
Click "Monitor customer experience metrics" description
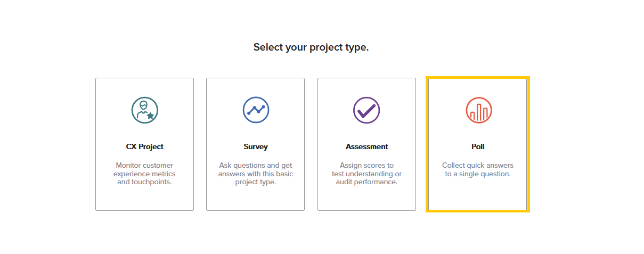144,174
